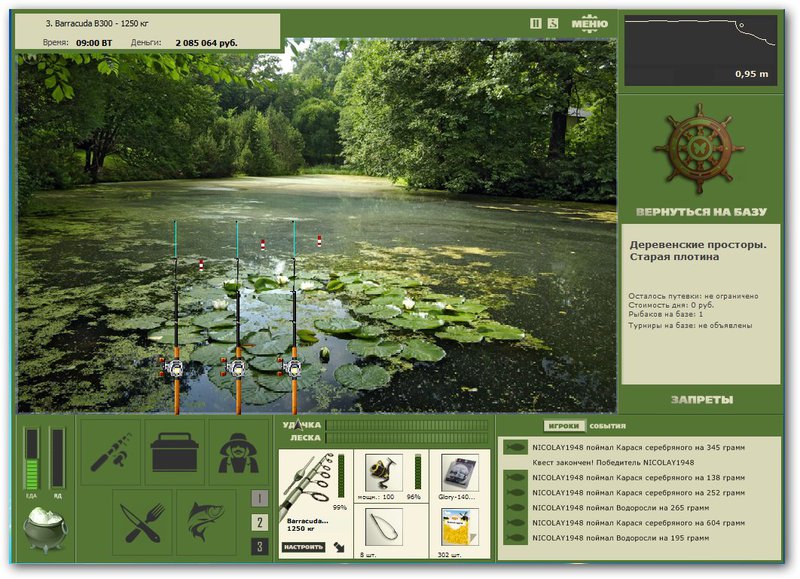Open the ЗАПРЕТЫ restrictions

click(702, 399)
